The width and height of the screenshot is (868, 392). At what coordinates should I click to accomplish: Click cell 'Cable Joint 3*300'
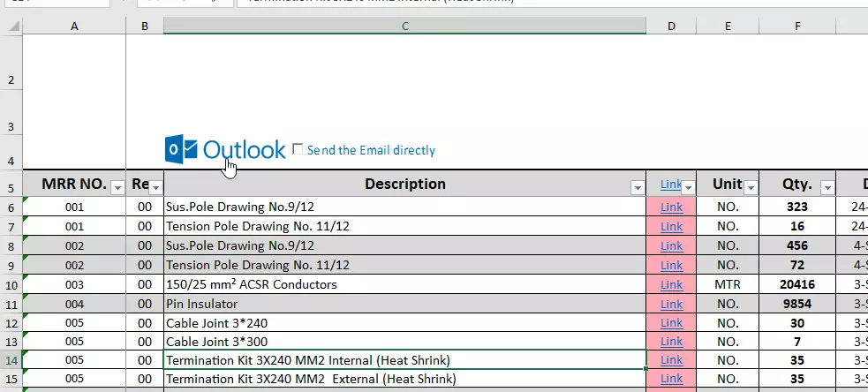click(x=404, y=342)
